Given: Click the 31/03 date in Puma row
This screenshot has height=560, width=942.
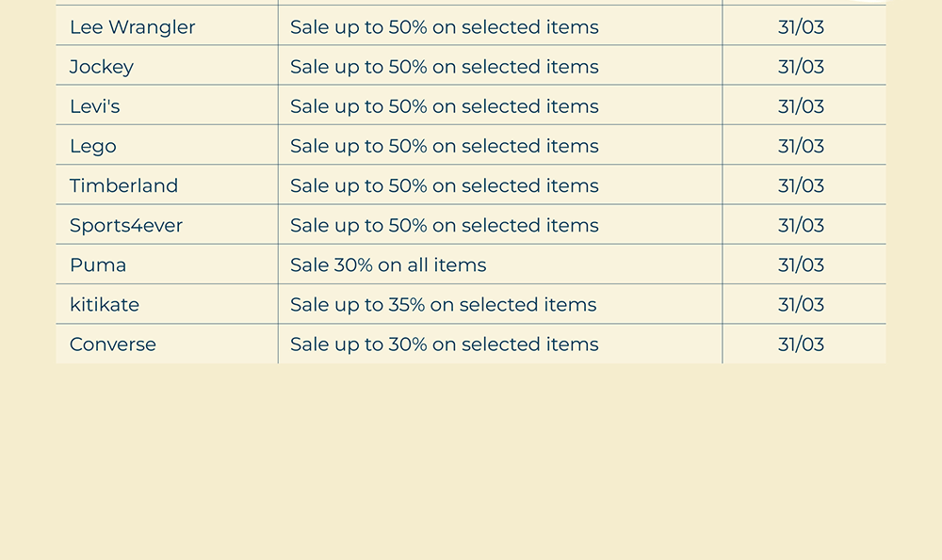Looking at the screenshot, I should click(x=801, y=264).
